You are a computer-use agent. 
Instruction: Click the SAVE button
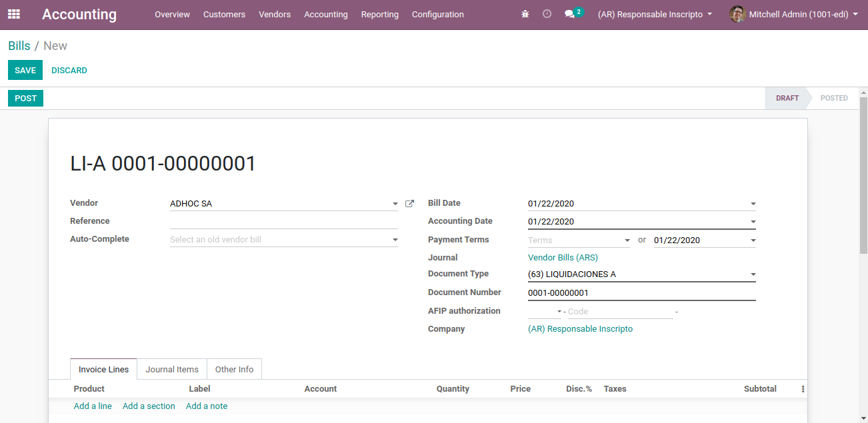[25, 70]
